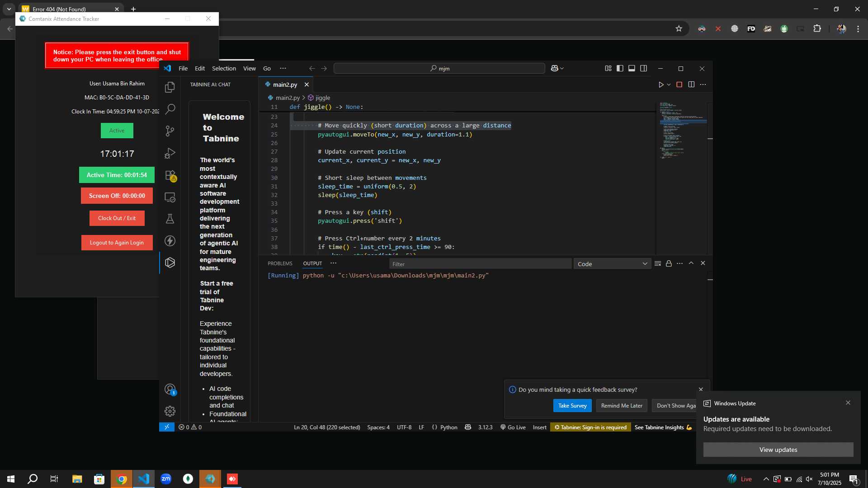Click Clock Out / Exit button
868x488 pixels.
[117, 218]
